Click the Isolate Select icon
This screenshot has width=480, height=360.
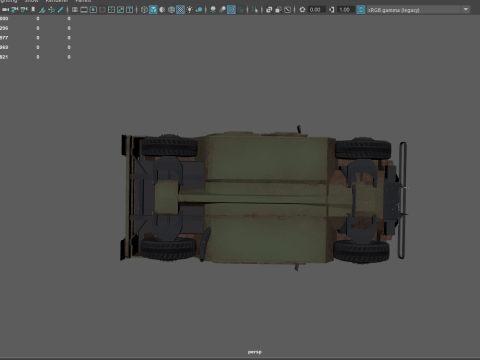pyautogui.click(x=255, y=10)
